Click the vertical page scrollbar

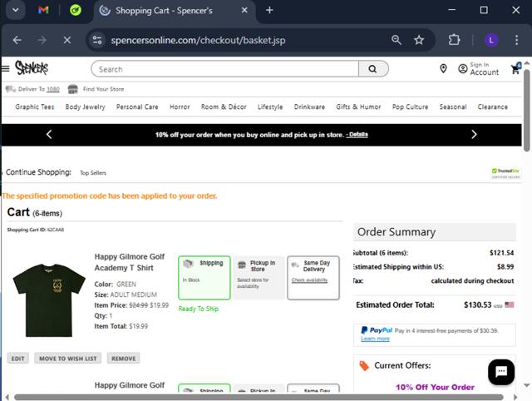526,111
